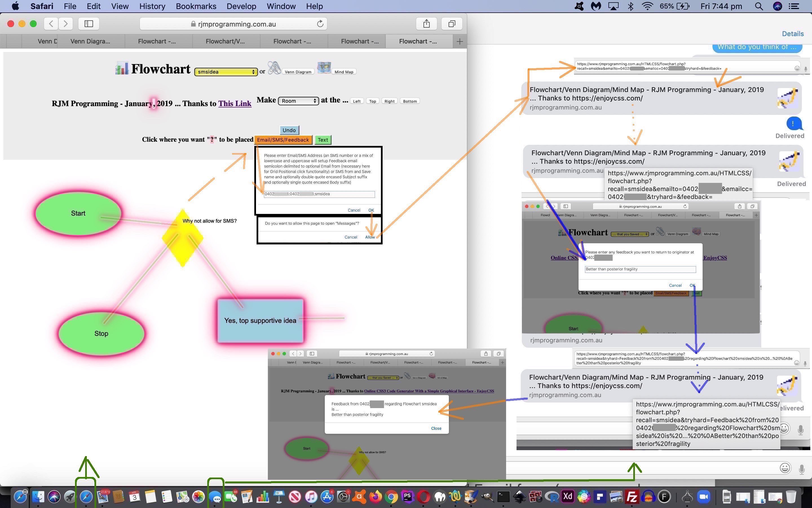The height and width of the screenshot is (508, 812).
Task: Expand the smsidea flowchart dropdown
Action: [226, 72]
